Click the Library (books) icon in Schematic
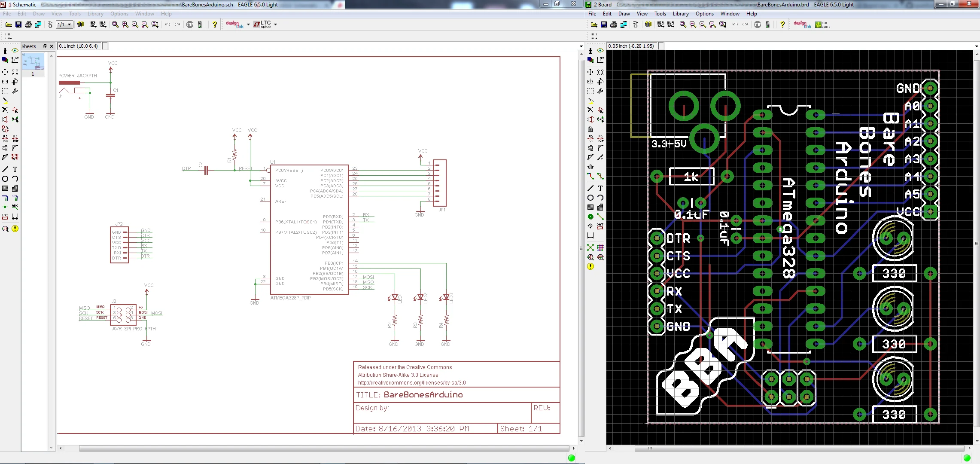The height and width of the screenshot is (464, 980). pos(80,24)
